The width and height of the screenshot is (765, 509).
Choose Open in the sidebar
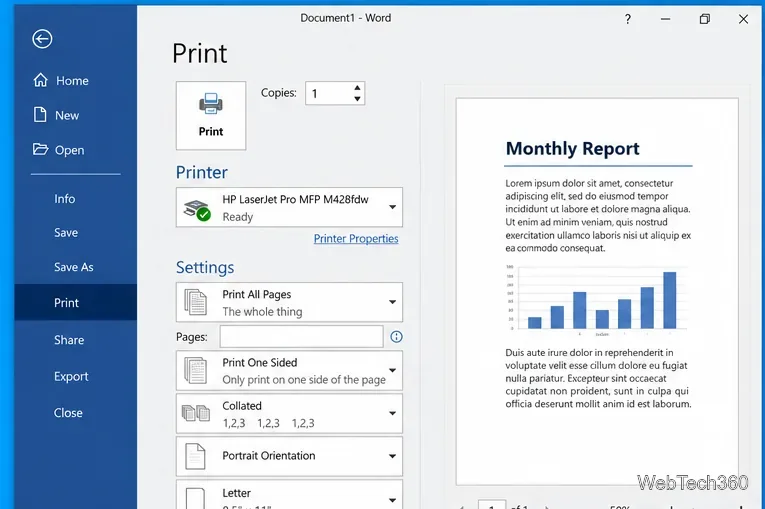click(59, 150)
